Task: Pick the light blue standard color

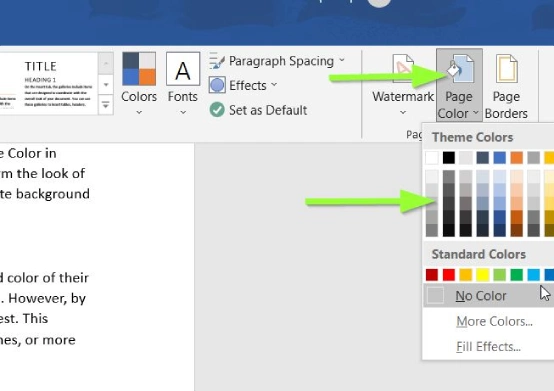Action: pos(534,274)
